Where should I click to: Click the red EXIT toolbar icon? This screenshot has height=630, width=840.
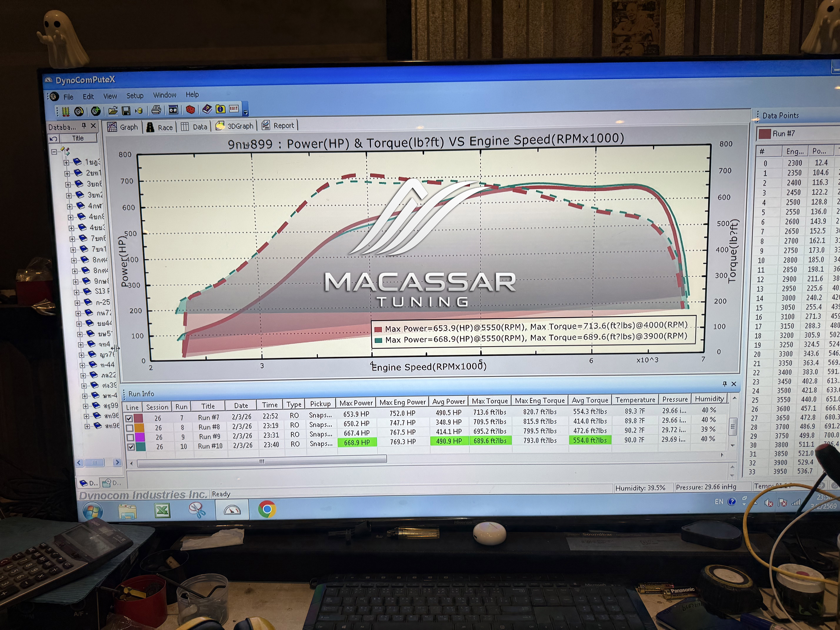(x=234, y=109)
